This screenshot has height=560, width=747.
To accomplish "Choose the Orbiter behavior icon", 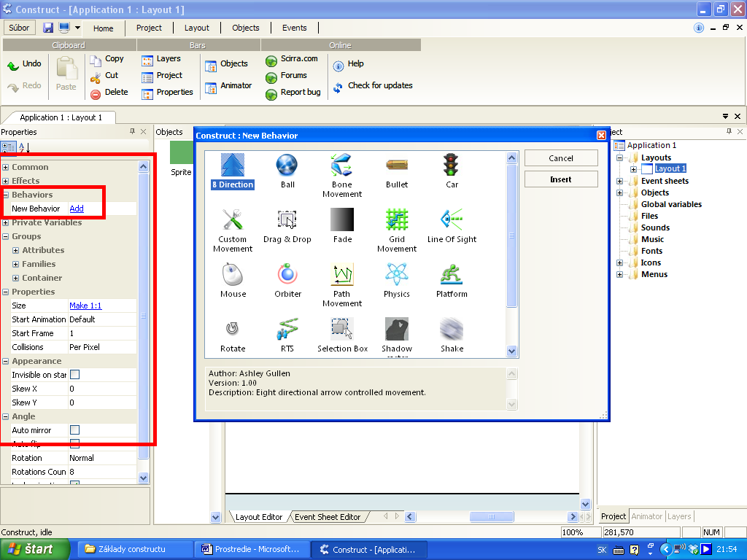I will tap(287, 276).
